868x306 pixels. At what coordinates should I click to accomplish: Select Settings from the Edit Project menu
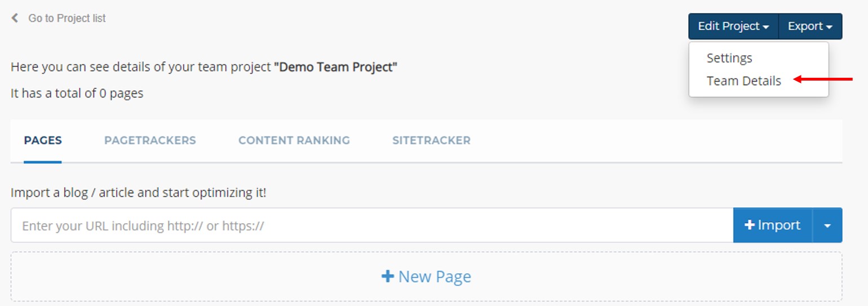tap(729, 58)
